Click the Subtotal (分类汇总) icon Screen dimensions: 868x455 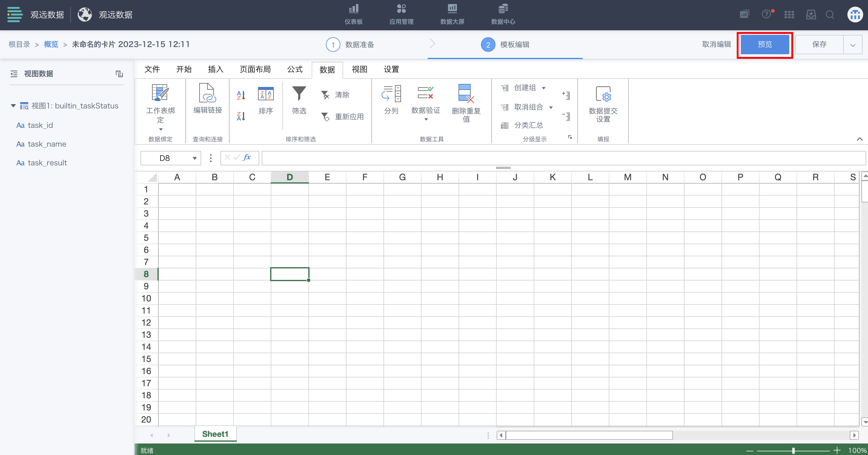click(505, 125)
